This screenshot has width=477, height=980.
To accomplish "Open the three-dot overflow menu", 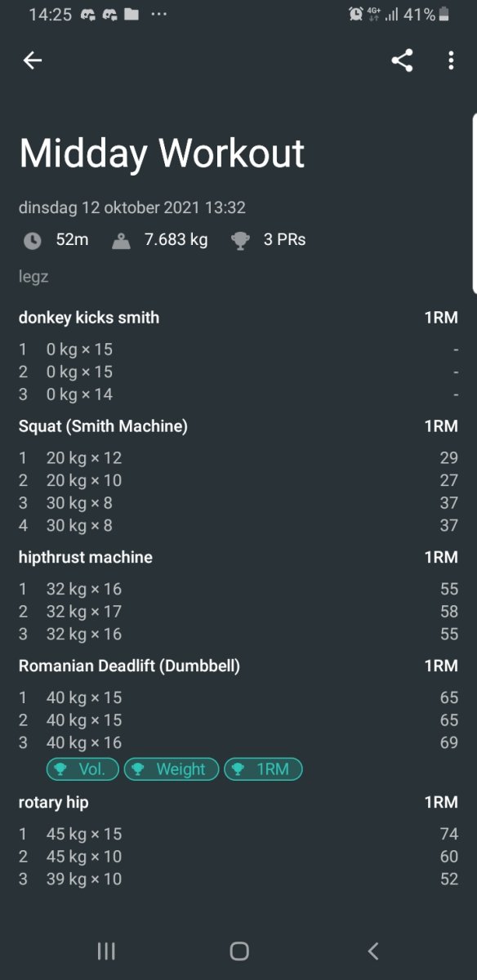I will (451, 60).
